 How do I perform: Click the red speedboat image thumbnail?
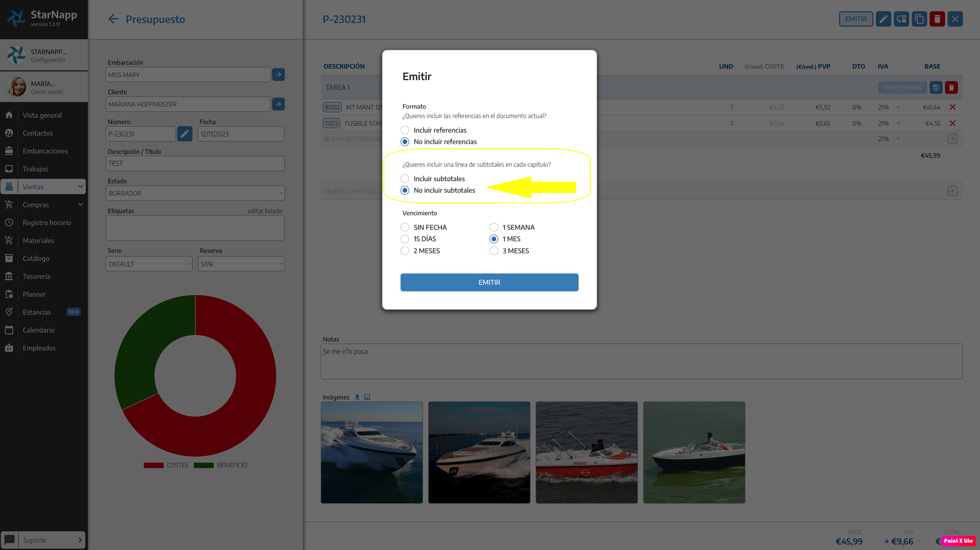(x=586, y=452)
